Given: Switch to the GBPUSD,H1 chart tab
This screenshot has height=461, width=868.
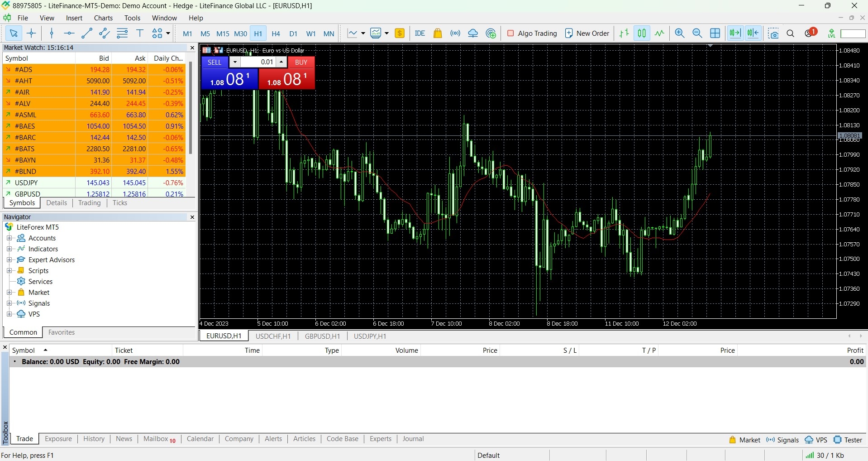Looking at the screenshot, I should pyautogui.click(x=322, y=336).
